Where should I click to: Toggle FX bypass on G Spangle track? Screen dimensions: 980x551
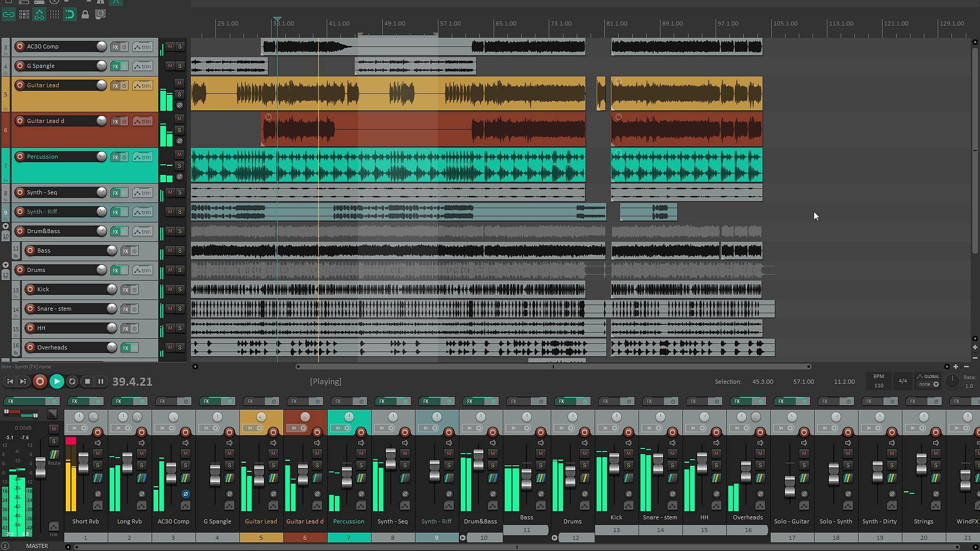[x=124, y=66]
